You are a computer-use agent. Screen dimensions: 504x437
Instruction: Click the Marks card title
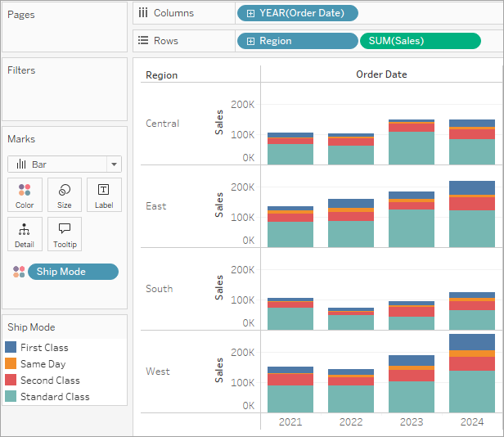(21, 139)
